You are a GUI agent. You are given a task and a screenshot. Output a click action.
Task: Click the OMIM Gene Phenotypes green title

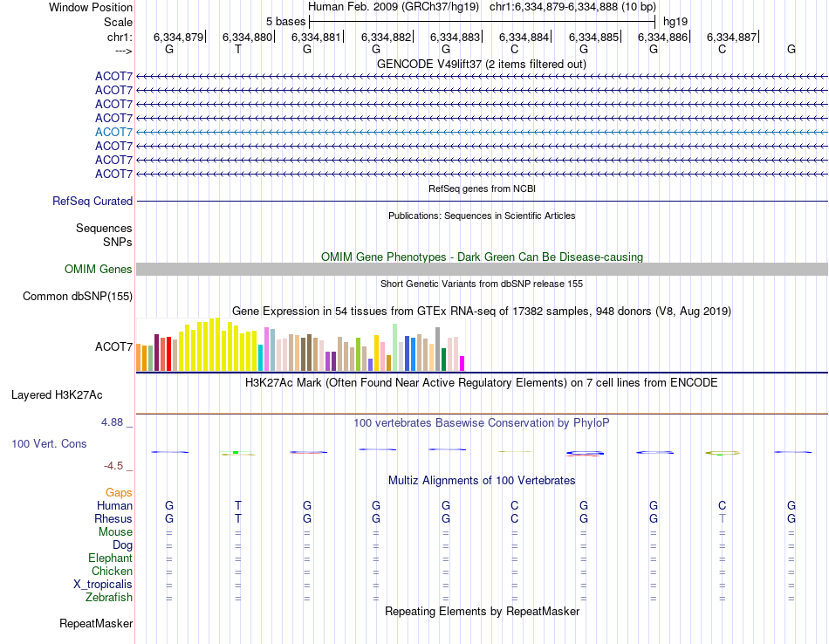pyautogui.click(x=483, y=257)
